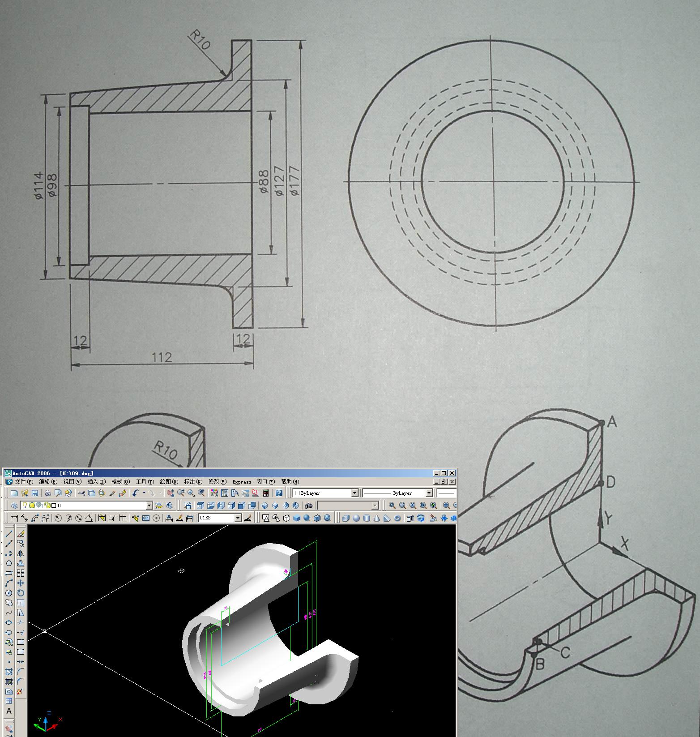Choose the Rotate modify tool
Image resolution: width=700 pixels, height=737 pixels.
[21, 592]
